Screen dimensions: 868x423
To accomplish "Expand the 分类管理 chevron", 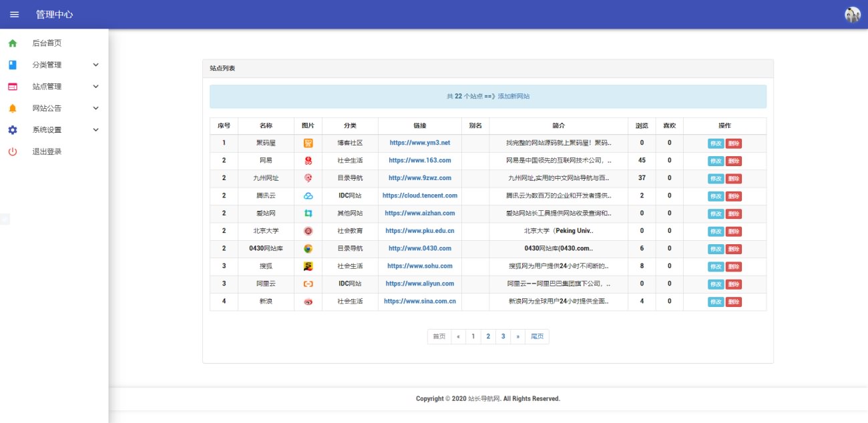I will pyautogui.click(x=95, y=65).
